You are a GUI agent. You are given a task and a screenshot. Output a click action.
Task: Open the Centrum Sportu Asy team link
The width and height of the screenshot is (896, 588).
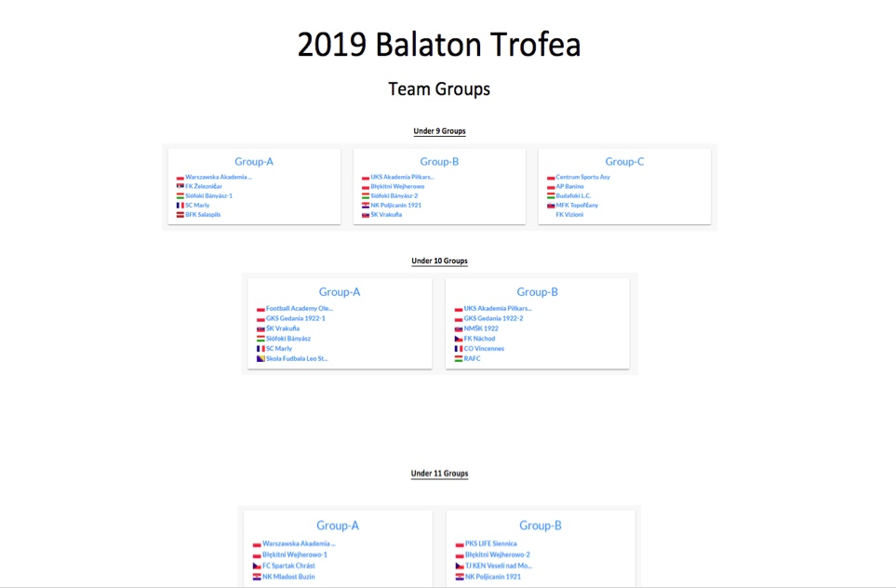pos(582,177)
